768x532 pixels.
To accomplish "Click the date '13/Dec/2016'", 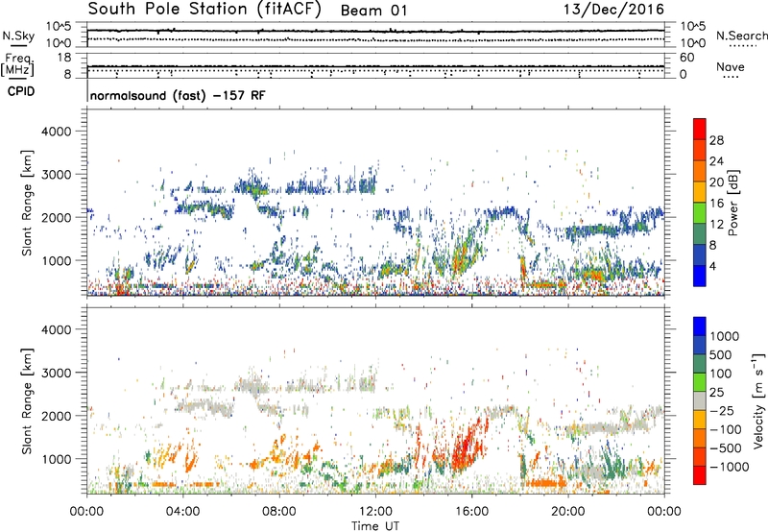I will point(613,10).
